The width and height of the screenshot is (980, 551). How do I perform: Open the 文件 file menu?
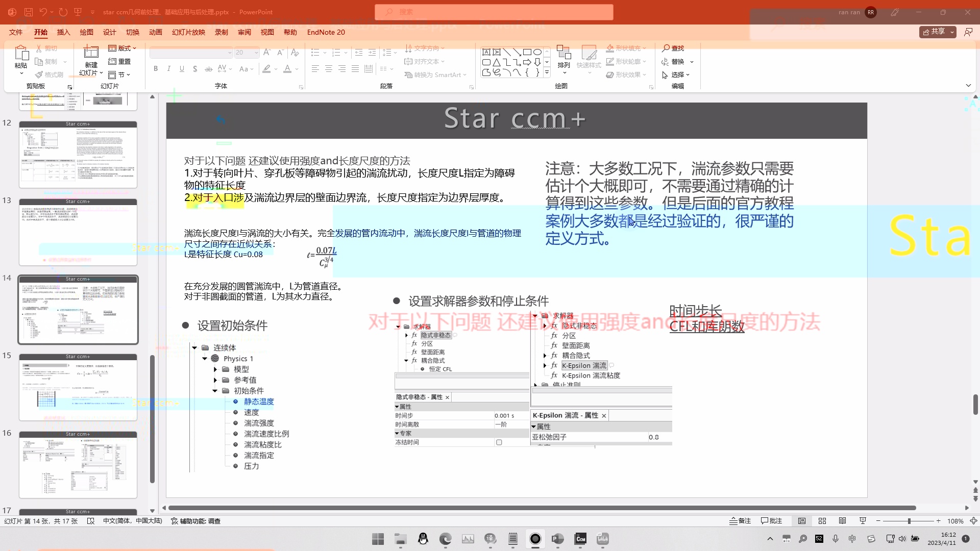[16, 32]
